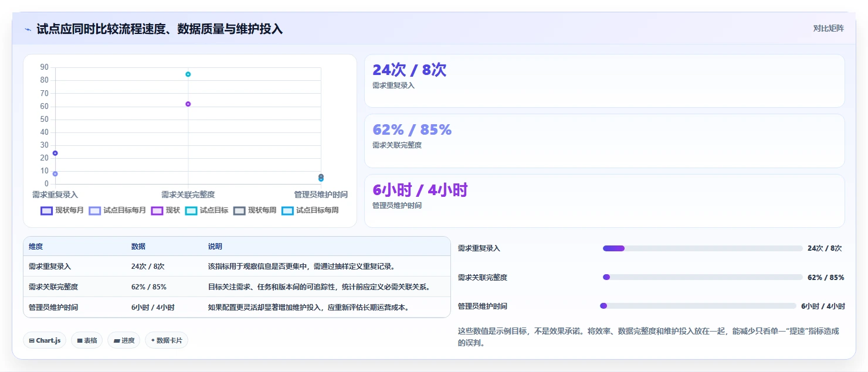Click the 进度 chip

(x=124, y=340)
